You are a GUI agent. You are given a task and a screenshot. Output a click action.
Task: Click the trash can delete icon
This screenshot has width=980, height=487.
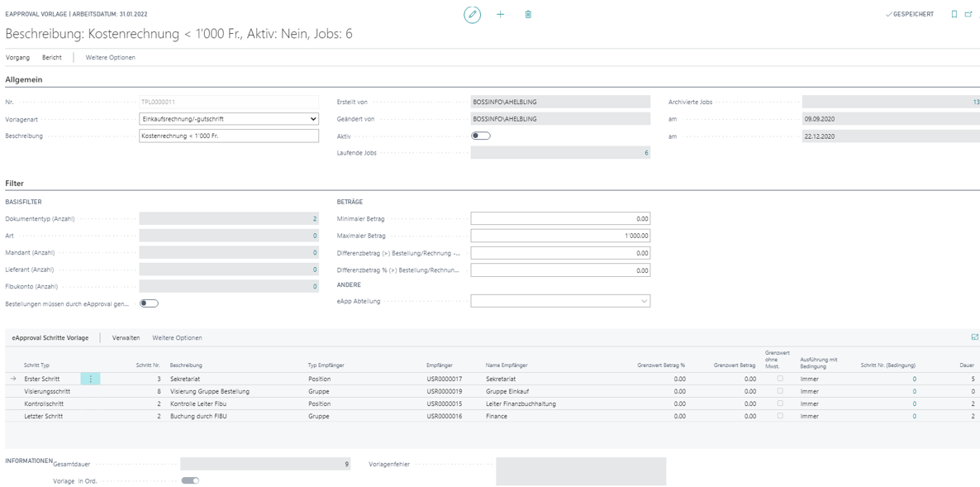click(x=528, y=14)
